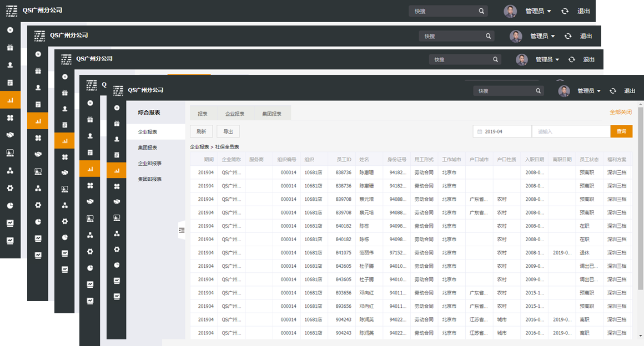
Task: Open 企业BI报表 in the left menu
Action: click(150, 164)
